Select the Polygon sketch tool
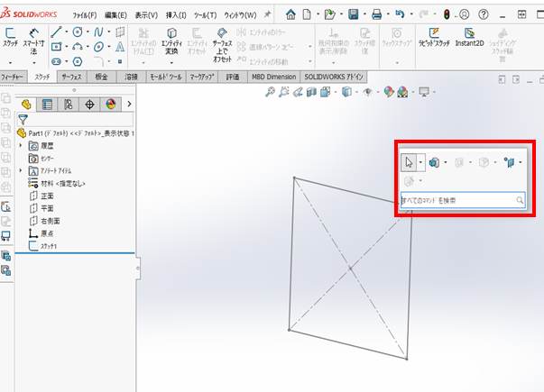The height and width of the screenshot is (392, 544). 78,61
